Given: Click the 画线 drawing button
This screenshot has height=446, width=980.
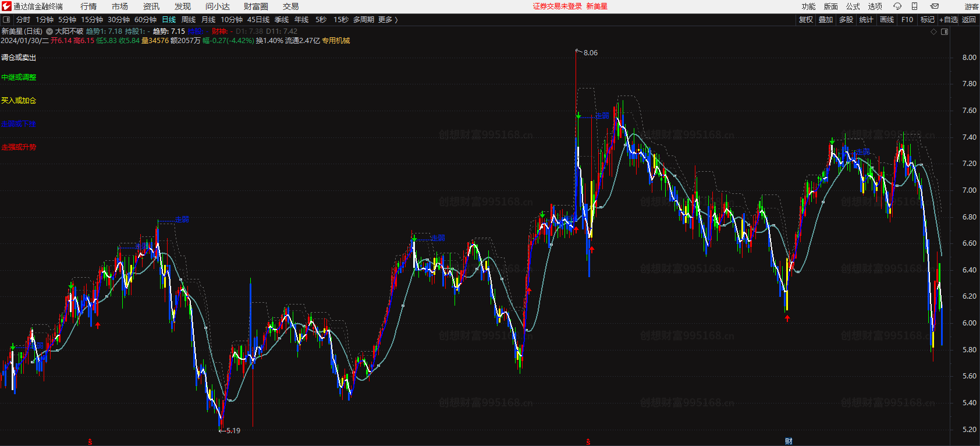Looking at the screenshot, I should pos(887,20).
